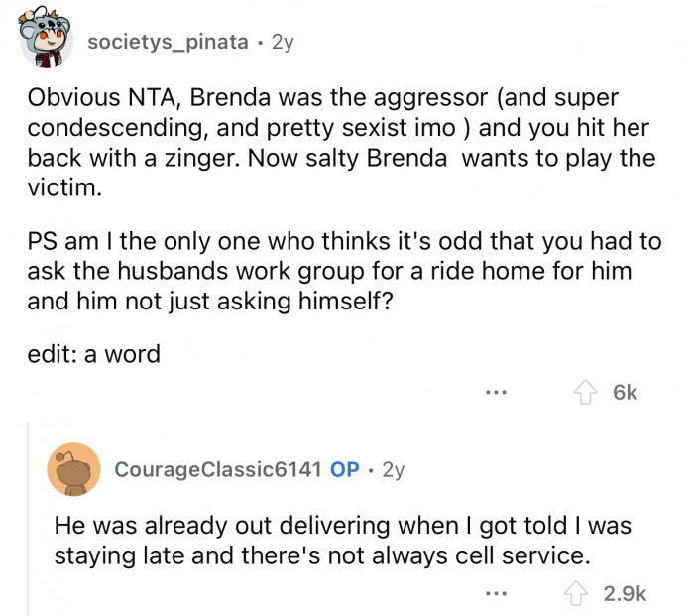The height and width of the screenshot is (616, 694).
Task: Visit CourageClassic6141's profile via the username
Action: (218, 469)
